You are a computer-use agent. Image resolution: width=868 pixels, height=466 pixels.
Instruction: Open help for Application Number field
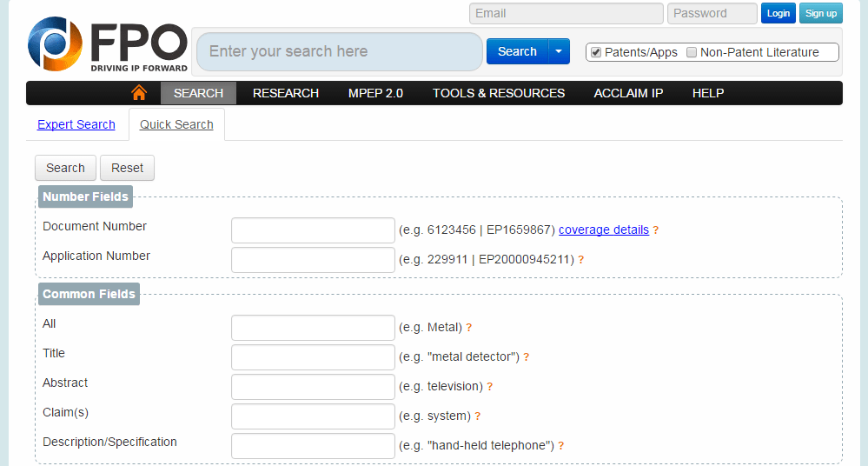(580, 259)
